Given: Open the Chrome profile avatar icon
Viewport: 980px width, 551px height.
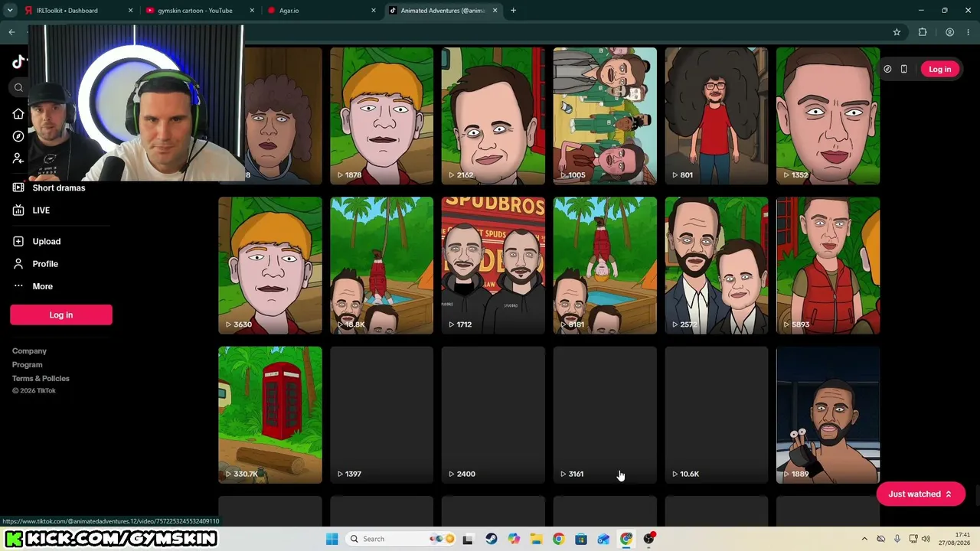Looking at the screenshot, I should coord(949,32).
